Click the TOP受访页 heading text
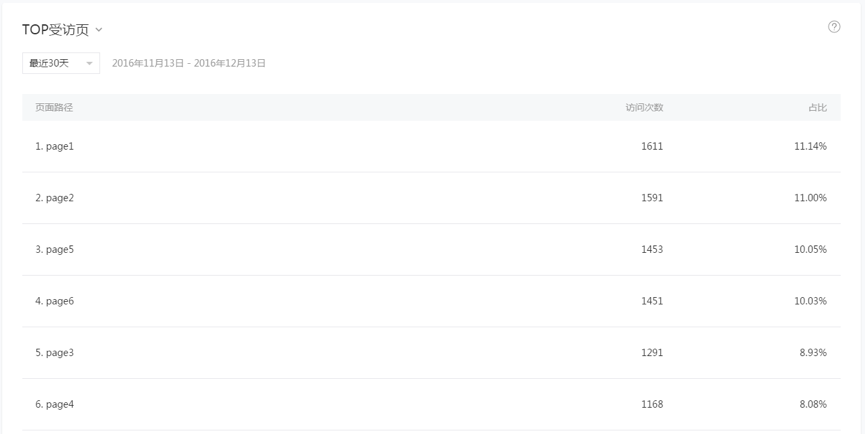This screenshot has width=865, height=434. point(55,30)
